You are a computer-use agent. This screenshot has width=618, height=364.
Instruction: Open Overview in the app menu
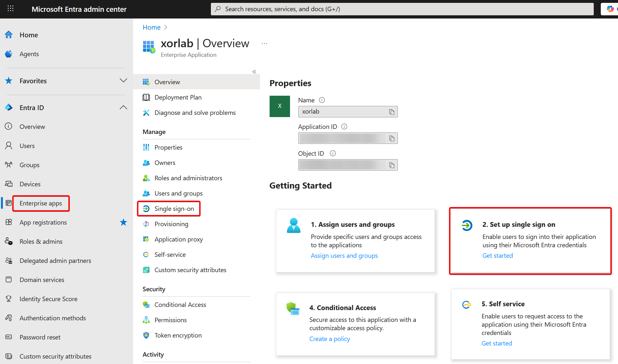(x=197, y=82)
